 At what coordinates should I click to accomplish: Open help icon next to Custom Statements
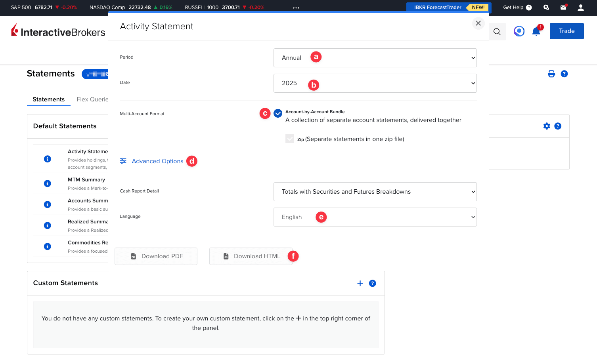tap(372, 283)
